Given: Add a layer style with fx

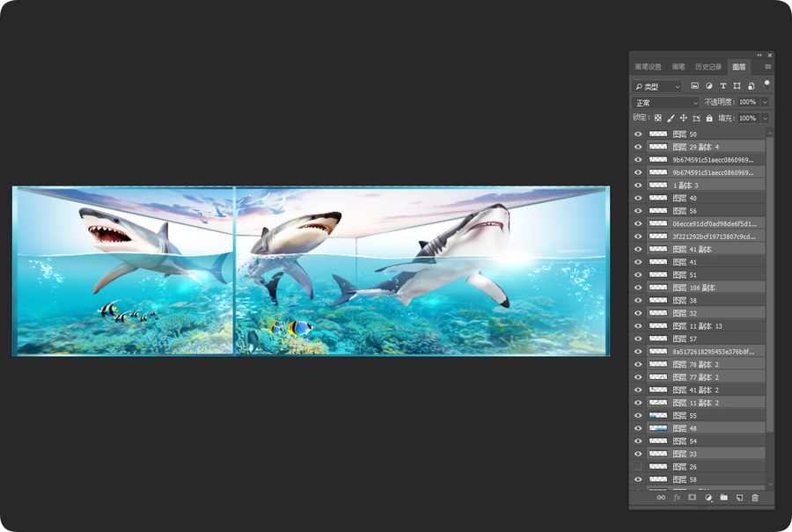Looking at the screenshot, I should pos(677,498).
